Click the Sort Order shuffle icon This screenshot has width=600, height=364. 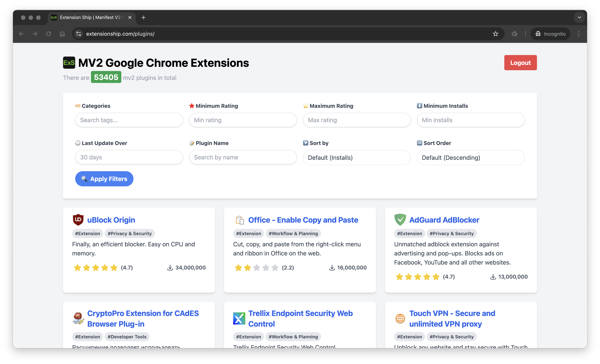(x=419, y=143)
